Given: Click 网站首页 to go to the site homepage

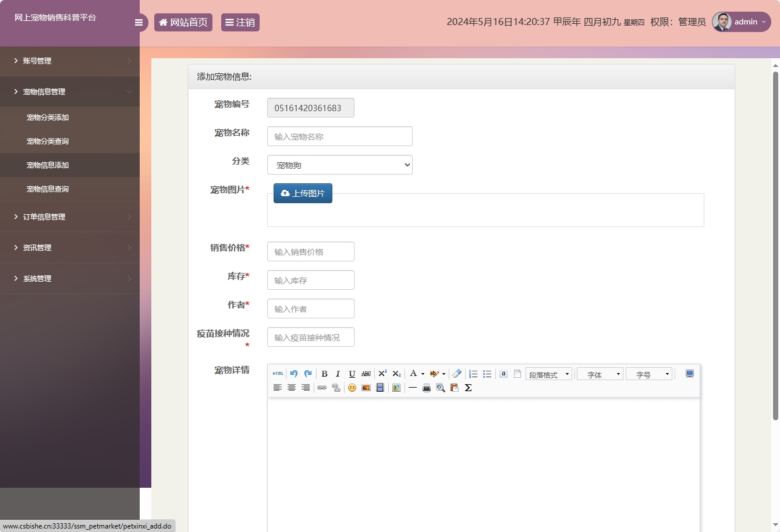Looking at the screenshot, I should (x=183, y=22).
